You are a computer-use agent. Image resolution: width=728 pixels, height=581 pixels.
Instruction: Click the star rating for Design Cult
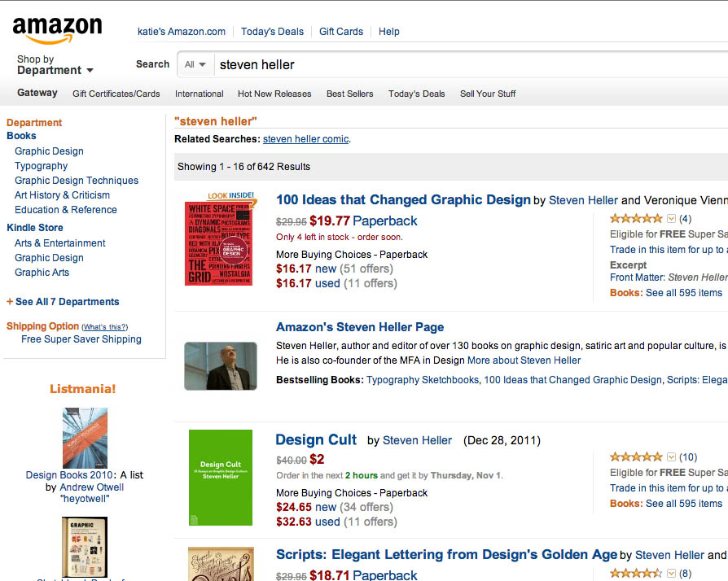pyautogui.click(x=636, y=457)
